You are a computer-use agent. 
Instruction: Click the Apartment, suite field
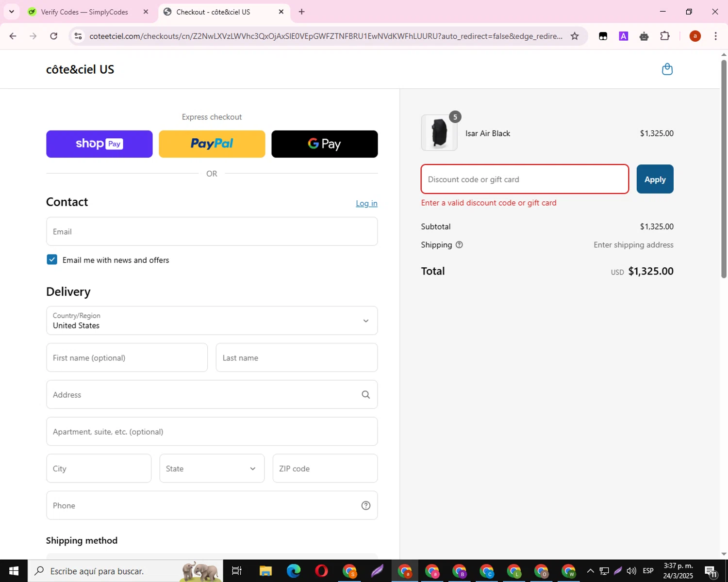click(212, 431)
